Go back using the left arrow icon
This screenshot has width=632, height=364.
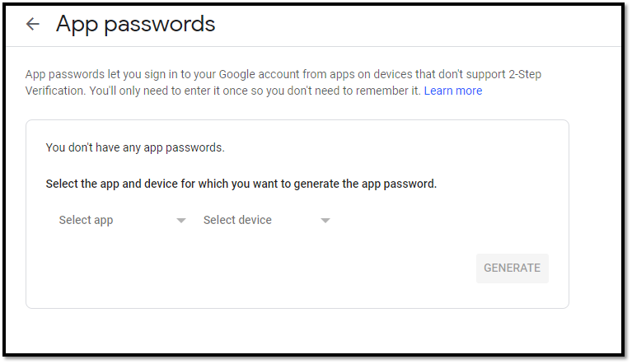click(33, 24)
